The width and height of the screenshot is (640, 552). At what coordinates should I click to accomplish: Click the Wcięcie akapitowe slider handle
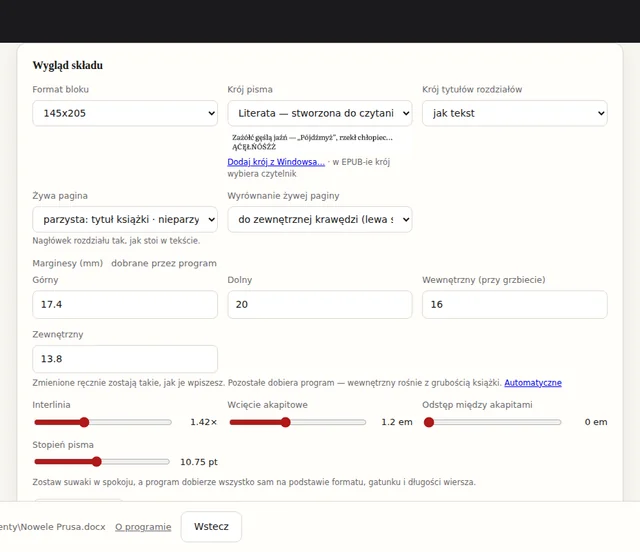coord(285,422)
